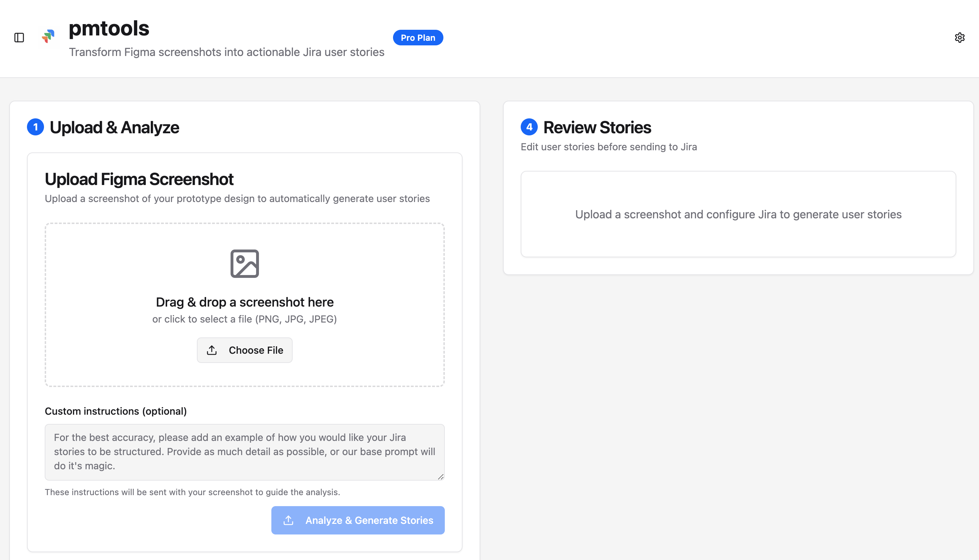Toggle the sidebar panel icon

(19, 38)
